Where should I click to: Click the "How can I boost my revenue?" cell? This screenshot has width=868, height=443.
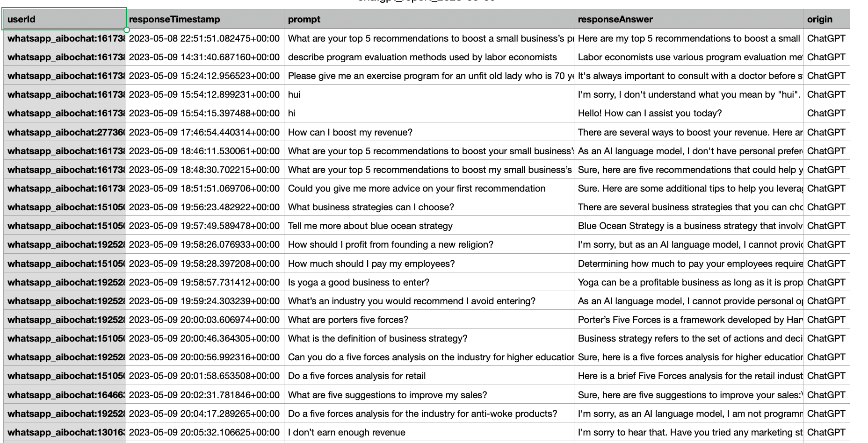429,132
